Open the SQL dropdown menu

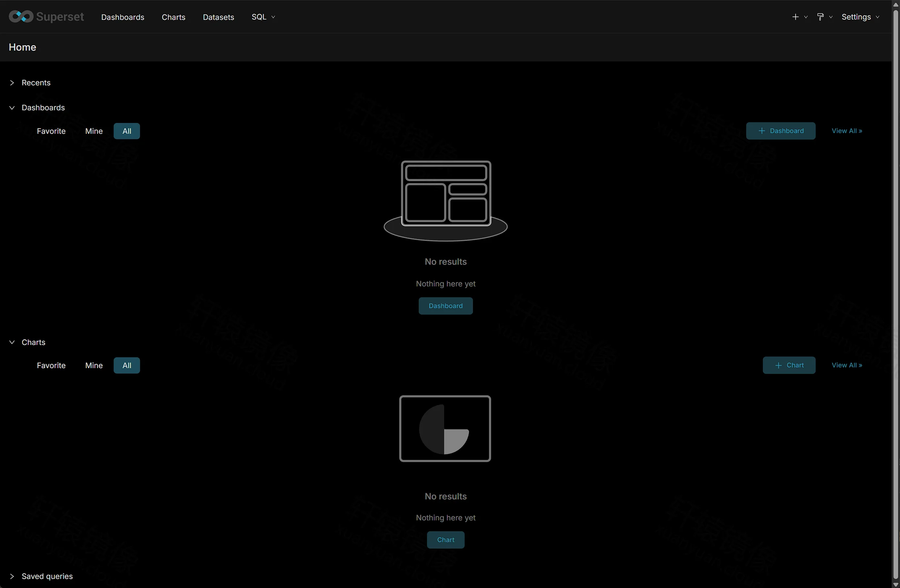pyautogui.click(x=263, y=17)
